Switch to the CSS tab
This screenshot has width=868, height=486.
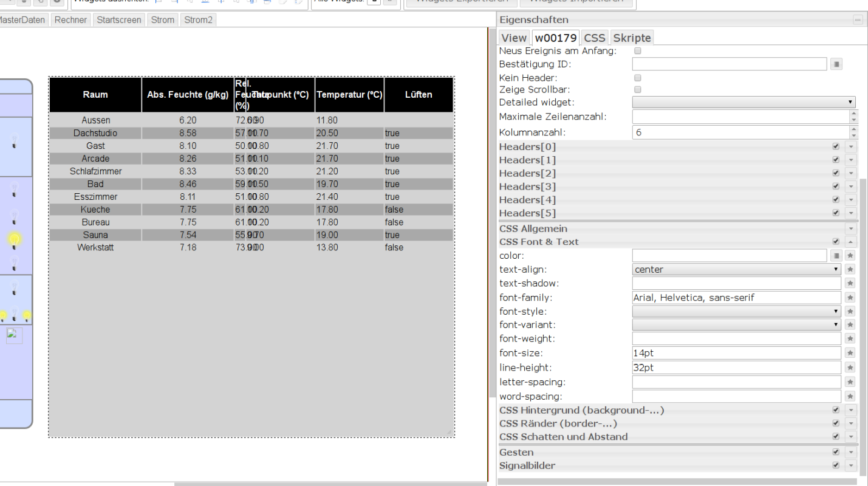(595, 38)
